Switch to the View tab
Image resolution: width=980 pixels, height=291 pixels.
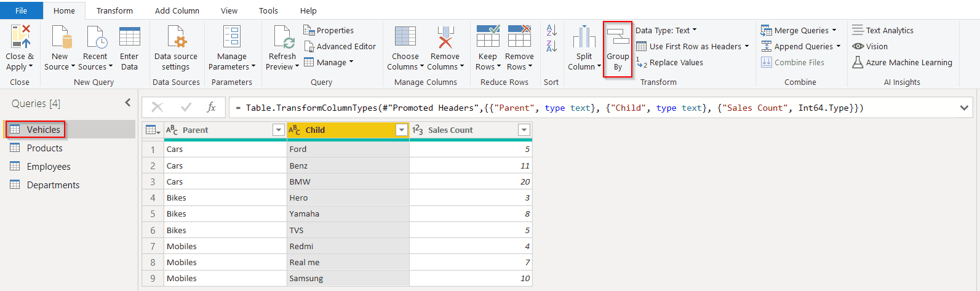point(229,10)
